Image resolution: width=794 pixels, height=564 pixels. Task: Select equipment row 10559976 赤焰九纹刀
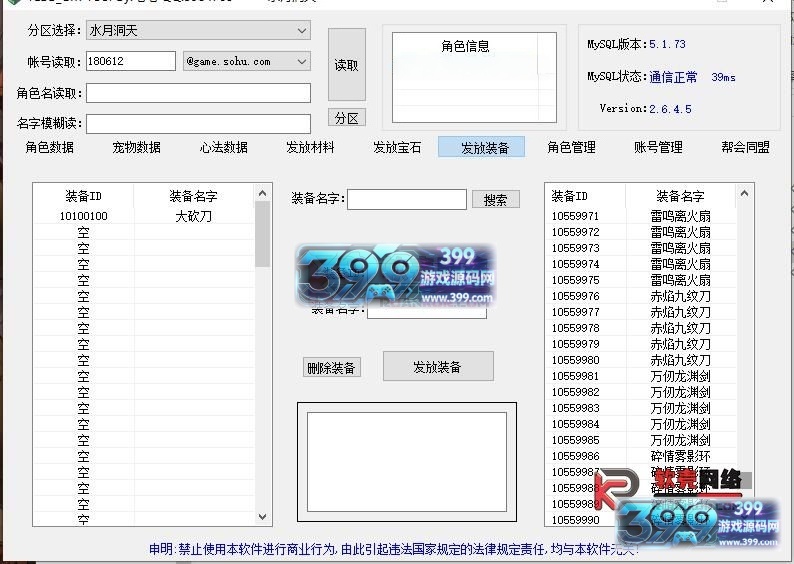point(641,296)
